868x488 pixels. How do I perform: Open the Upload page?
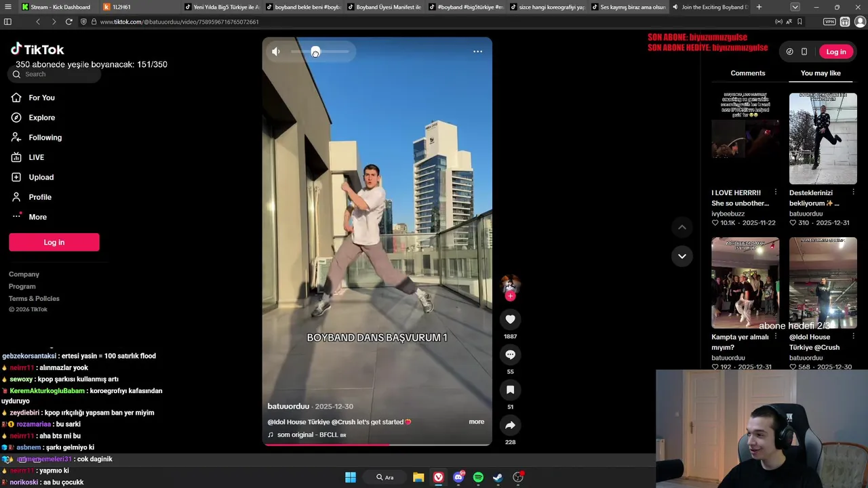pos(41,177)
